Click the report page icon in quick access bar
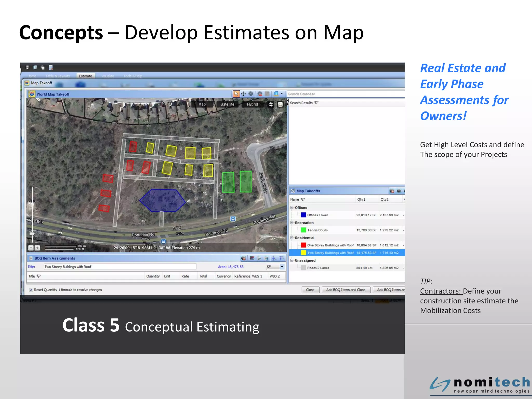The height and width of the screenshot is (399, 532). click(51, 68)
